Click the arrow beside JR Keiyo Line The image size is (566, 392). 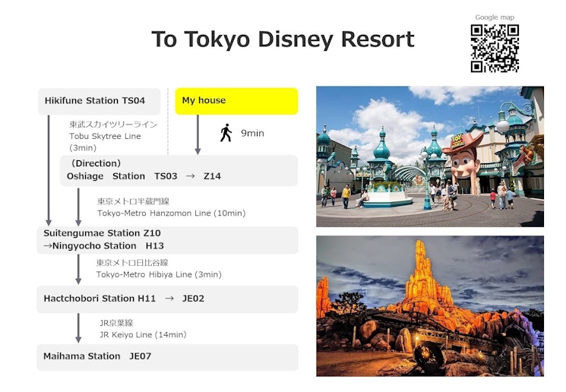coord(78,327)
